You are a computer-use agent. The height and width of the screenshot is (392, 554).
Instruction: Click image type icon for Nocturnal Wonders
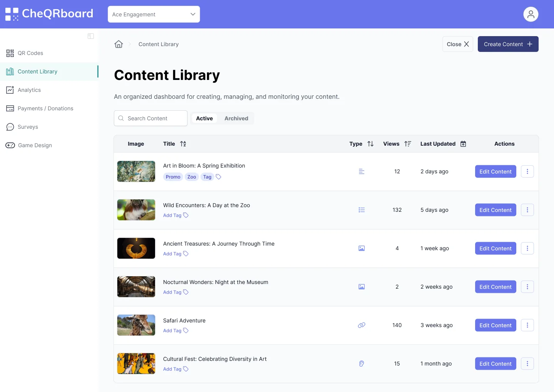[x=362, y=287]
